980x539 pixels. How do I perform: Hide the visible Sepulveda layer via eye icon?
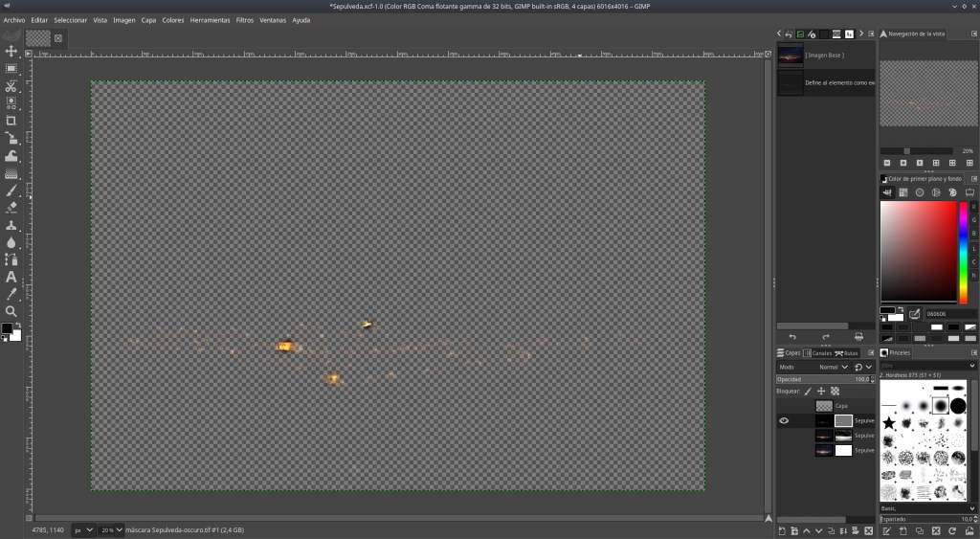click(784, 420)
